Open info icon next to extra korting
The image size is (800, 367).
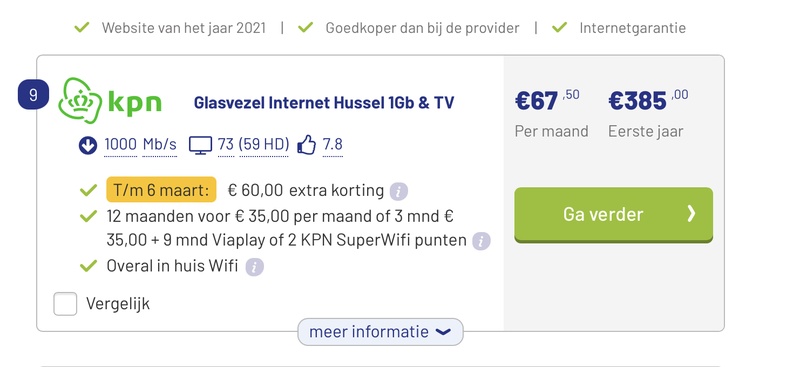tap(398, 191)
